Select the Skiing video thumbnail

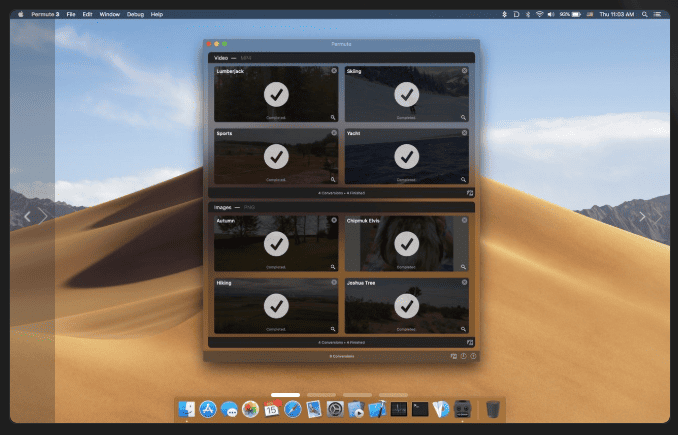pos(406,94)
